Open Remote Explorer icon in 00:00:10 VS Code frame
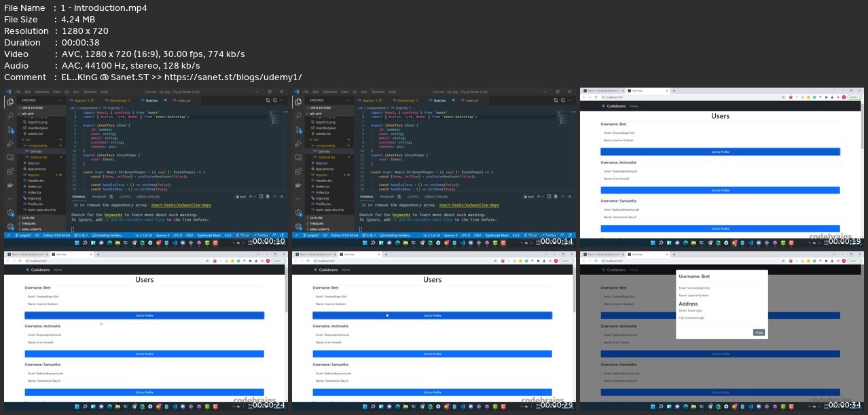Image resolution: width=868 pixels, height=415 pixels. [10, 157]
